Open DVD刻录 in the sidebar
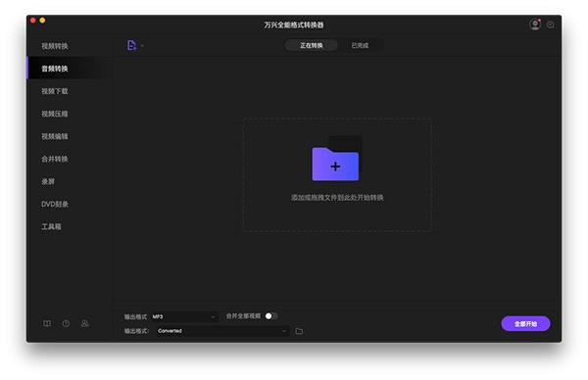Viewport: 588px width, 380px height. [x=55, y=204]
